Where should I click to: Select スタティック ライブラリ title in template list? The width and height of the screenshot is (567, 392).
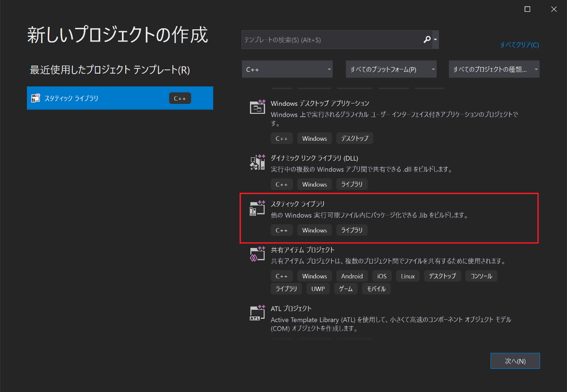[298, 204]
